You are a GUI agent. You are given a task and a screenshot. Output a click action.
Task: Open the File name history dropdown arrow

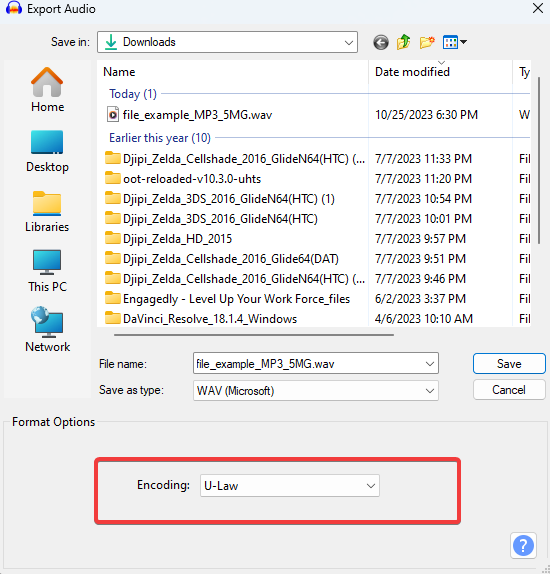coord(430,364)
